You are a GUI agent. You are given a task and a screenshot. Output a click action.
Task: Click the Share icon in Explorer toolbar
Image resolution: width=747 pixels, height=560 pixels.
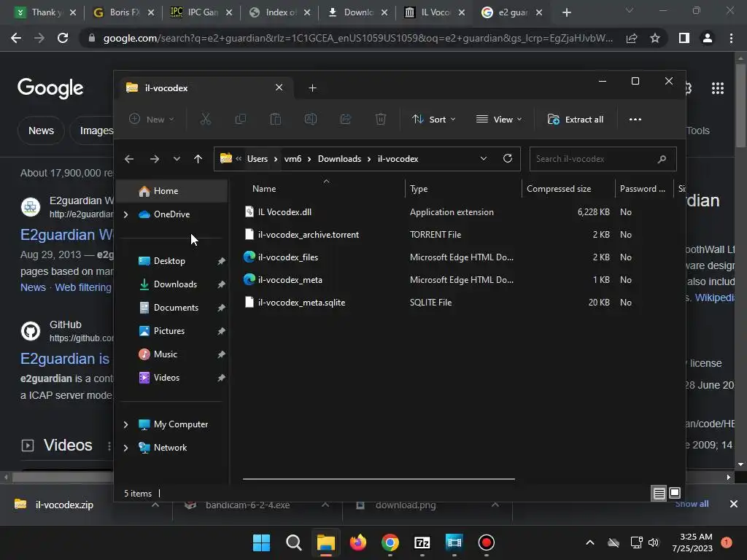point(345,119)
